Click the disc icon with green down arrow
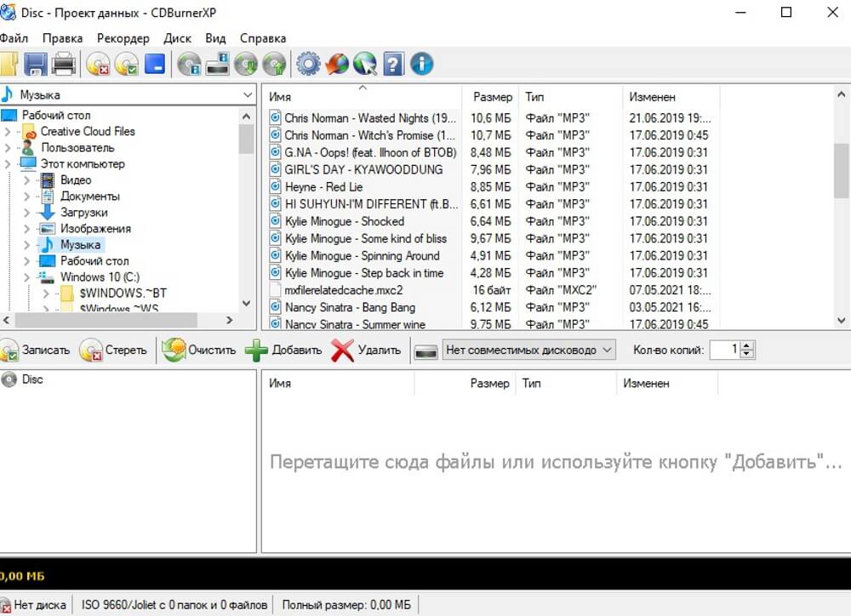The height and width of the screenshot is (616, 851). click(246, 64)
